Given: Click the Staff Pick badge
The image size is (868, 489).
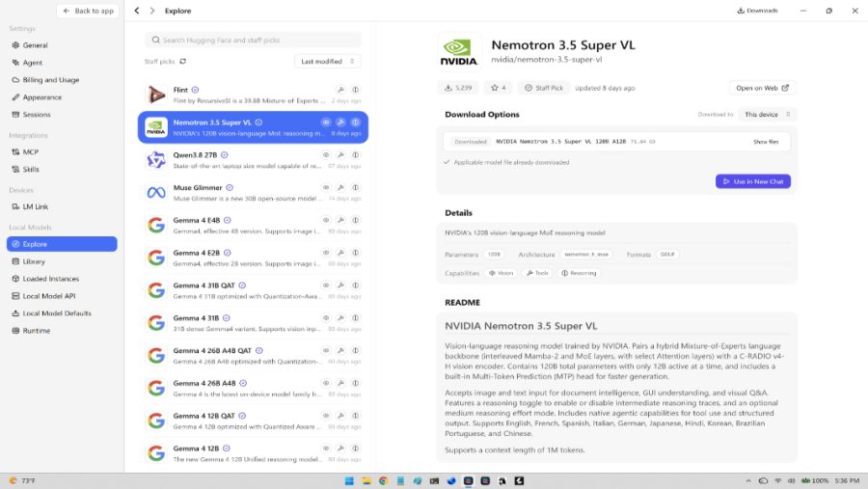Looking at the screenshot, I should pos(544,88).
